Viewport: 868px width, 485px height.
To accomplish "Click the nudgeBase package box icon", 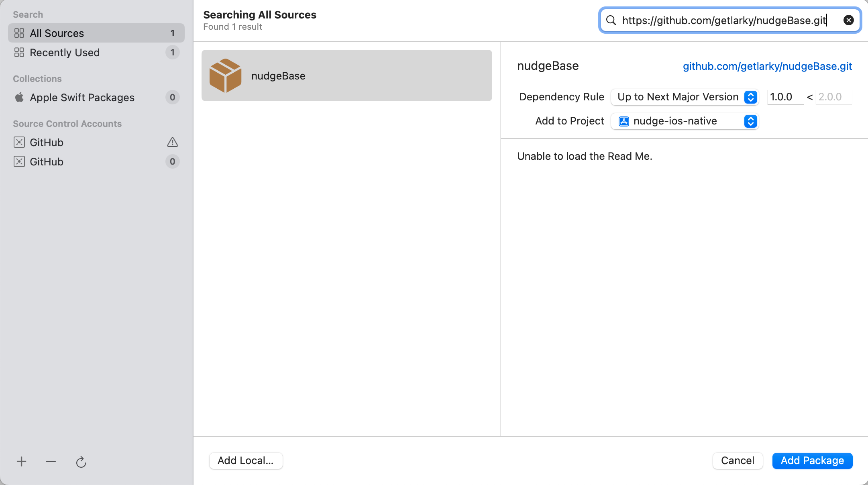I will point(225,75).
